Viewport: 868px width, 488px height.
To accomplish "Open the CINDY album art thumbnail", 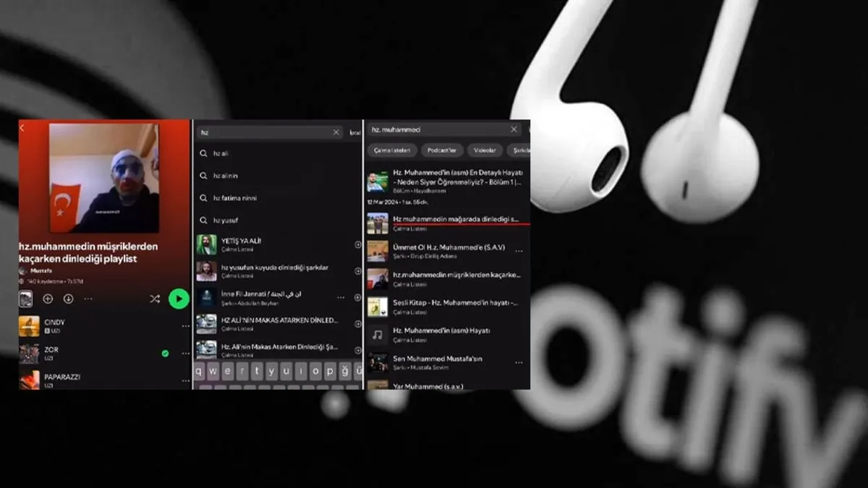I will [x=30, y=326].
